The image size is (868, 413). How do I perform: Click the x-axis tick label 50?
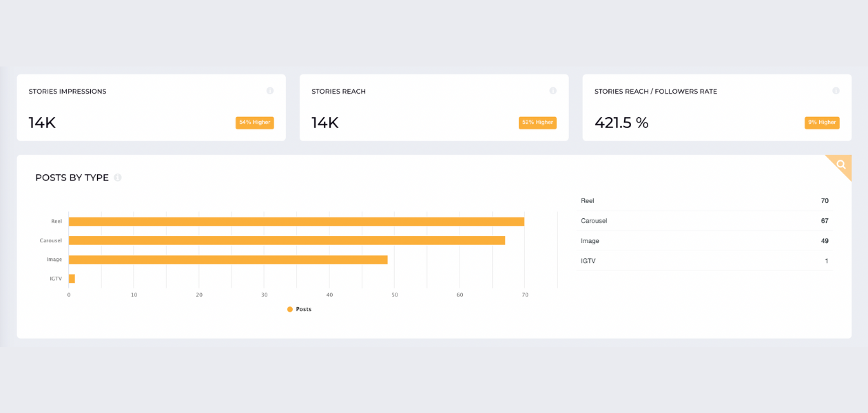395,295
